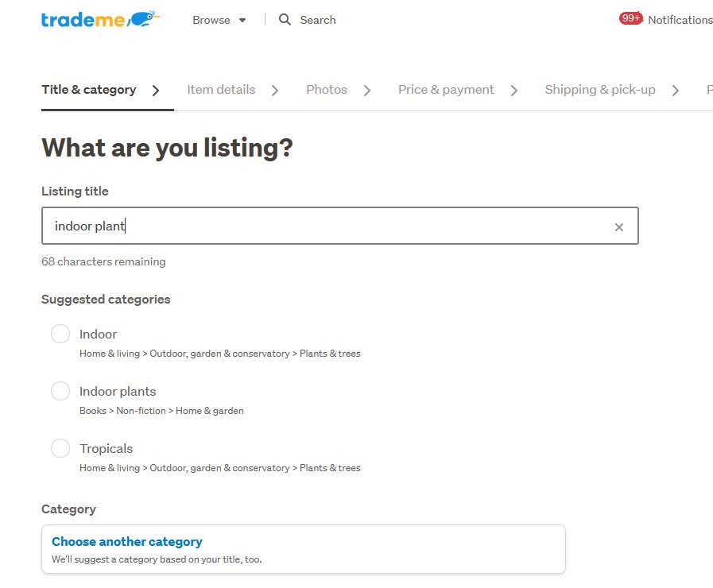Viewport: 713px width, 588px height.
Task: Click chevron after Price & payment
Action: pos(514,91)
